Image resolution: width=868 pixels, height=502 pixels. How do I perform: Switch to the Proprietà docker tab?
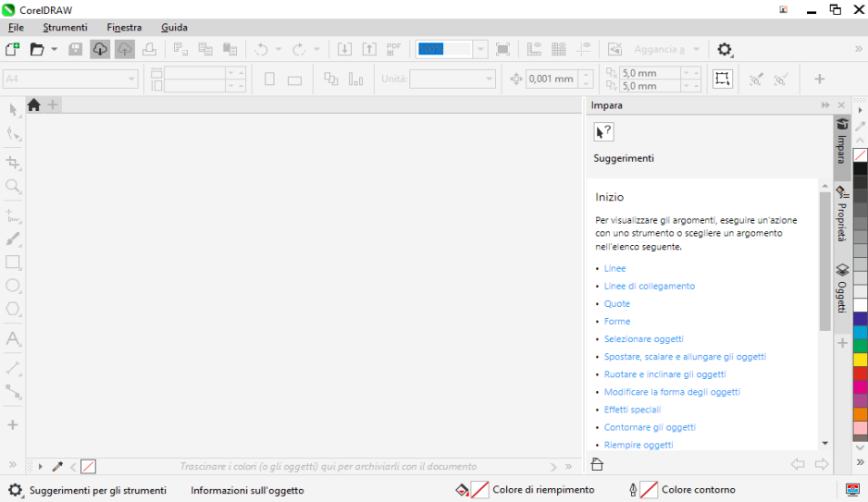coord(842,215)
